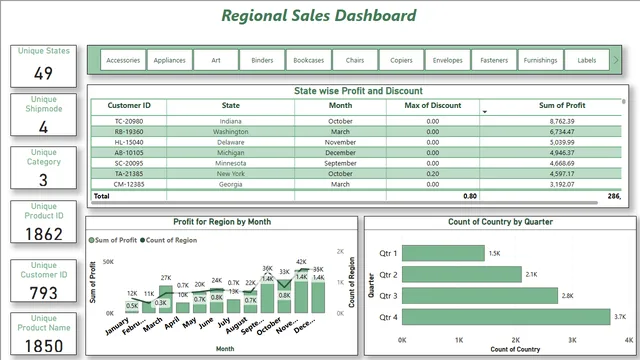
Task: Sort table by Customer ID header
Action: point(129,105)
